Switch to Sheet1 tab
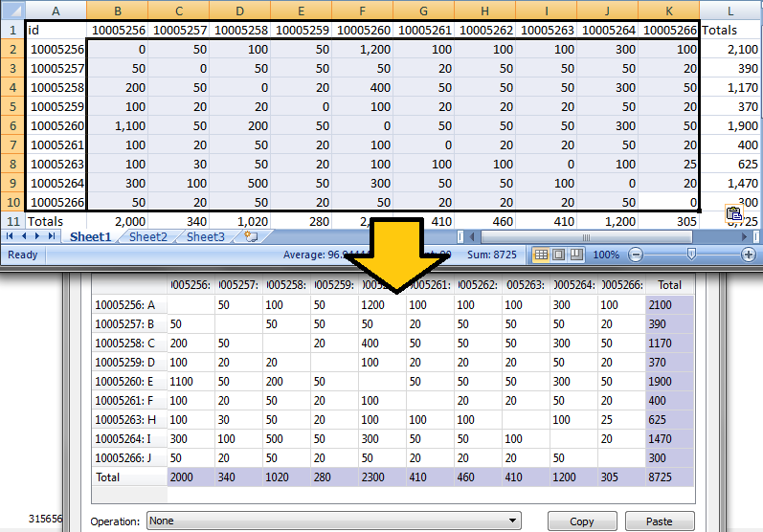This screenshot has height=532, width=763. [x=91, y=237]
